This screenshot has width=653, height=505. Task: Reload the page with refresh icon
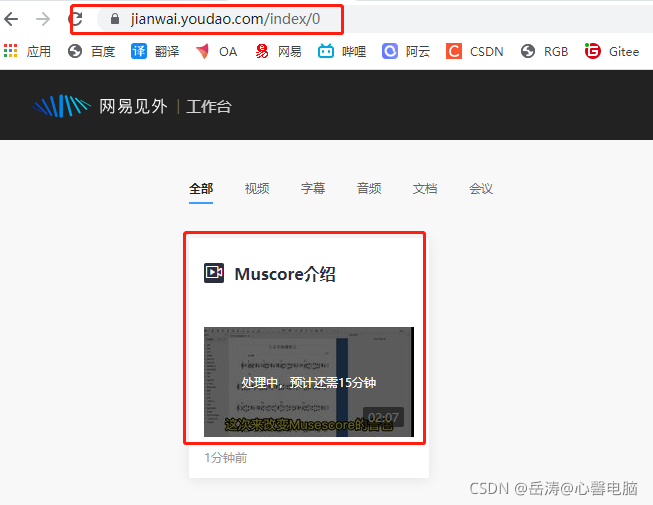tap(76, 19)
